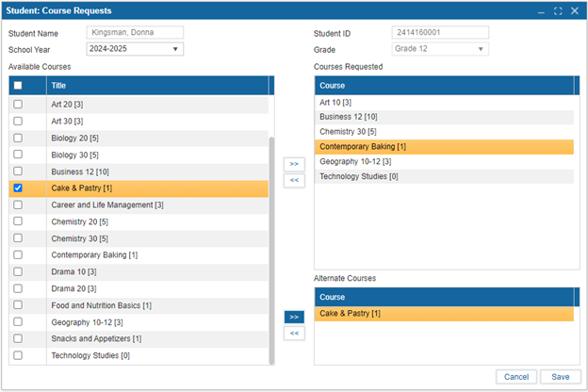This screenshot has width=588, height=392.
Task: Open the School Year dropdown
Action: [135, 49]
